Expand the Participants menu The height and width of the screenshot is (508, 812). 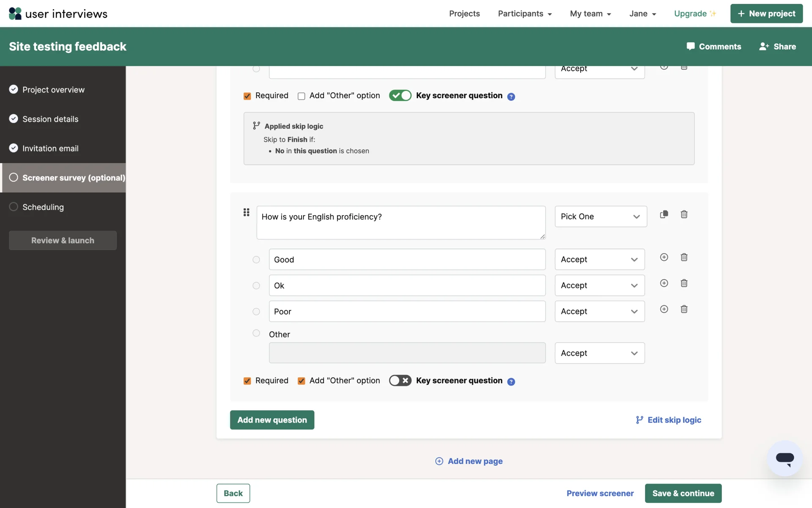pos(524,14)
